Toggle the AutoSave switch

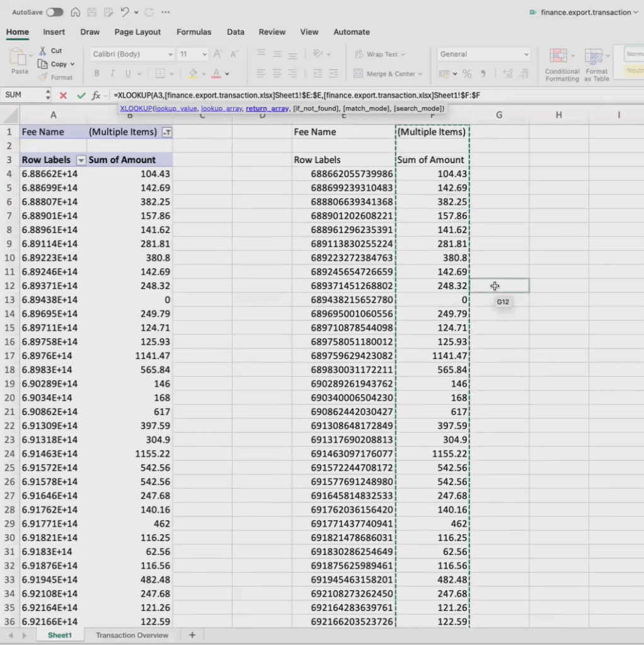[55, 12]
